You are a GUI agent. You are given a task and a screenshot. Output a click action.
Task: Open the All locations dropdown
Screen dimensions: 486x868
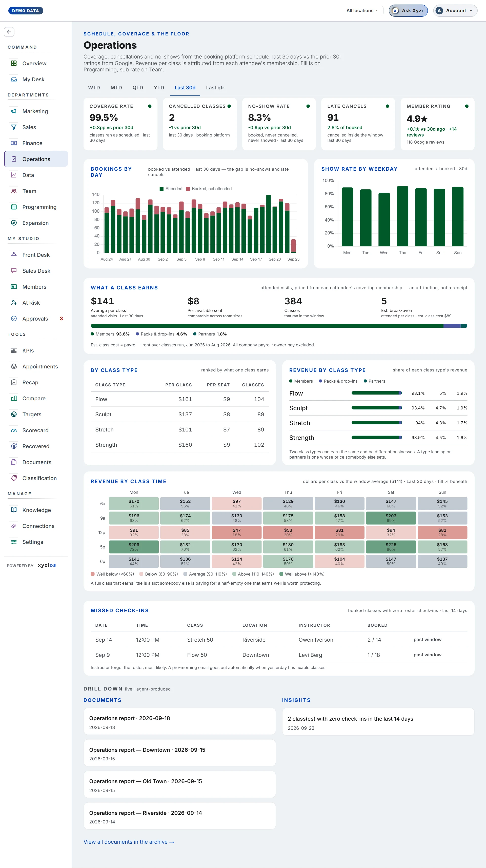pyautogui.click(x=362, y=10)
